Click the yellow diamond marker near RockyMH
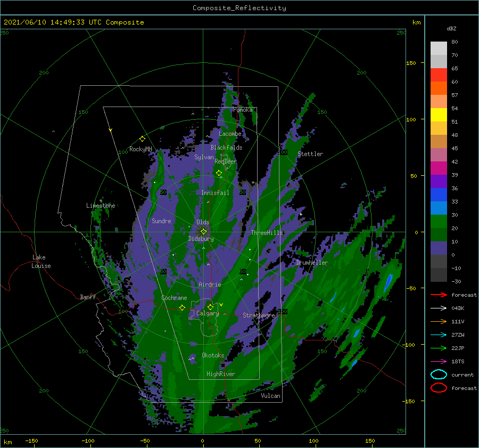 pyautogui.click(x=142, y=139)
